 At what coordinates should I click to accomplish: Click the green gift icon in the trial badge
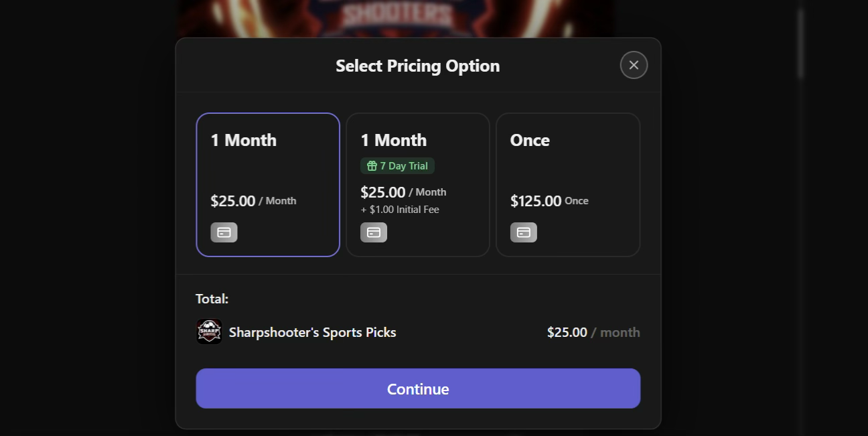click(x=372, y=166)
